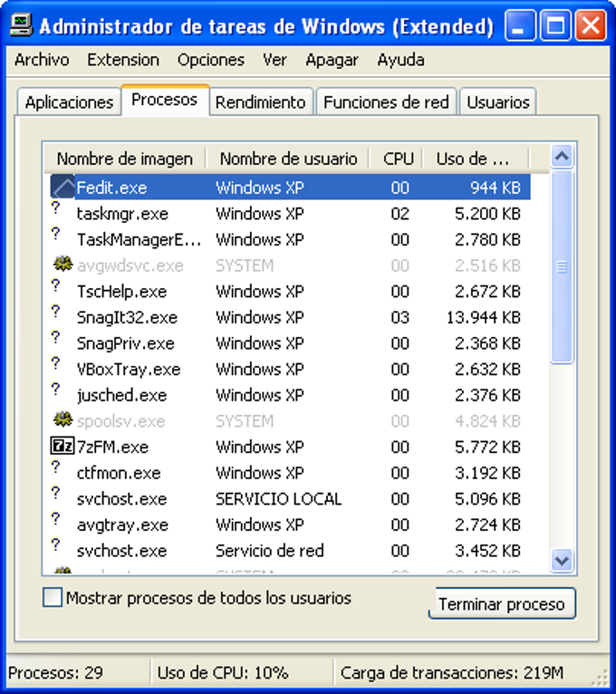Select the 7zFM.exe process name
Viewport: 616px width, 694px height.
(112, 447)
